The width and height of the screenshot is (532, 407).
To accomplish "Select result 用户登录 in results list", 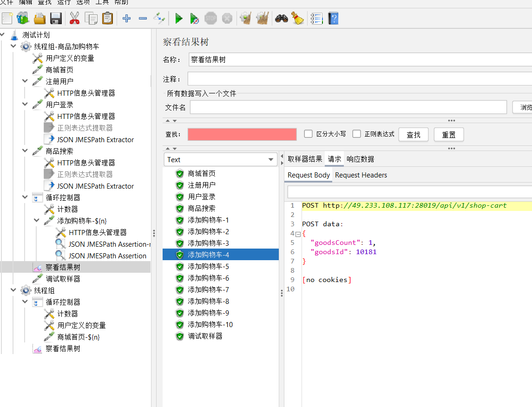I will [x=202, y=197].
